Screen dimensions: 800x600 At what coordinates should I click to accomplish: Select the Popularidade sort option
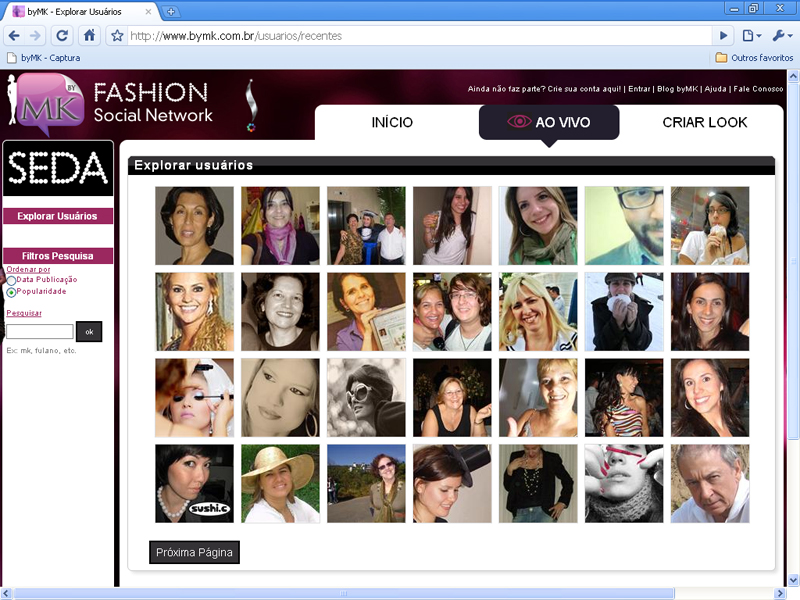click(x=11, y=292)
